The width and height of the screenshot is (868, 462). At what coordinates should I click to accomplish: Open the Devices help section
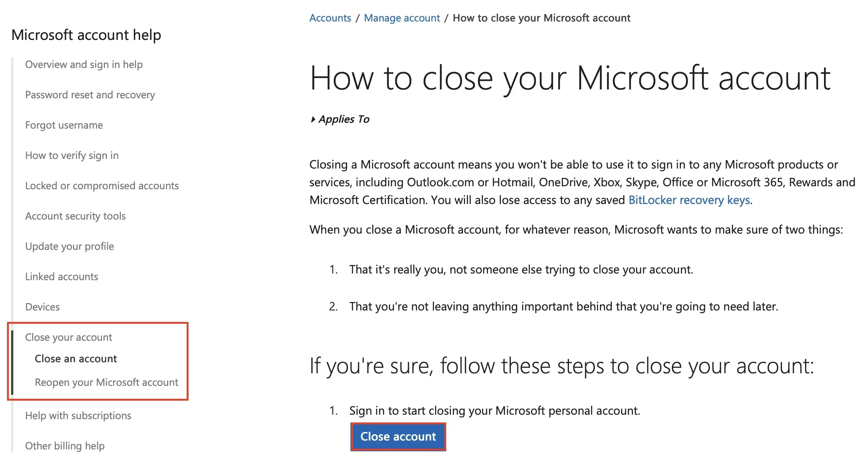(42, 307)
